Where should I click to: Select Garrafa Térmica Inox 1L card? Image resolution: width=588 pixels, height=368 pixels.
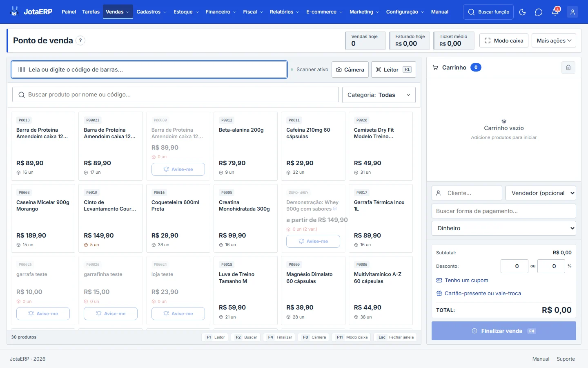tap(381, 218)
